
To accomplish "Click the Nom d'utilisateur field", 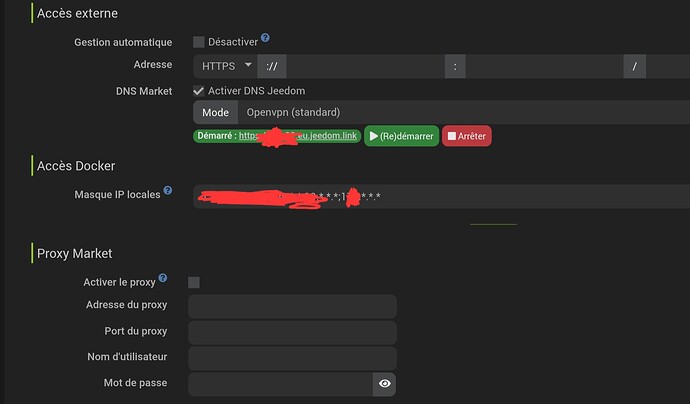I will tap(292, 358).
